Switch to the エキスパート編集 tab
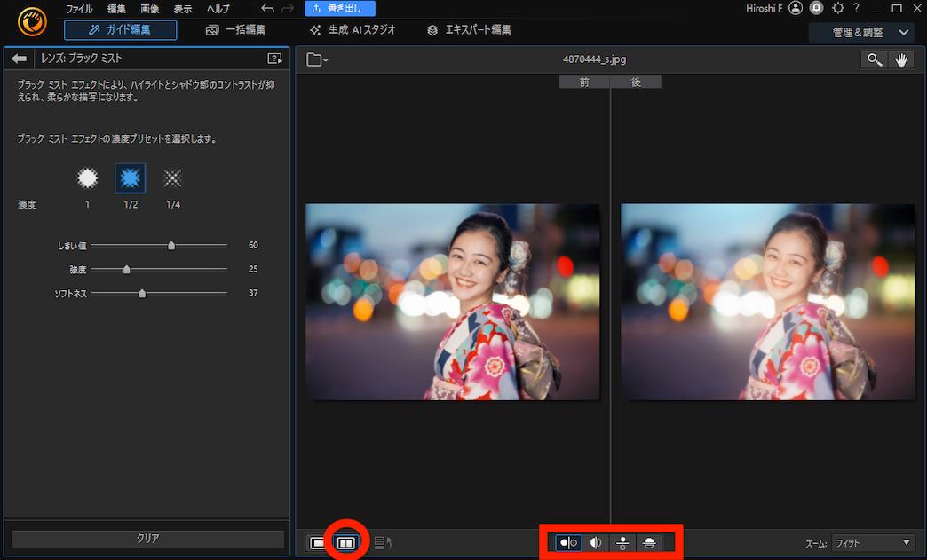927x560 pixels. coord(470,29)
